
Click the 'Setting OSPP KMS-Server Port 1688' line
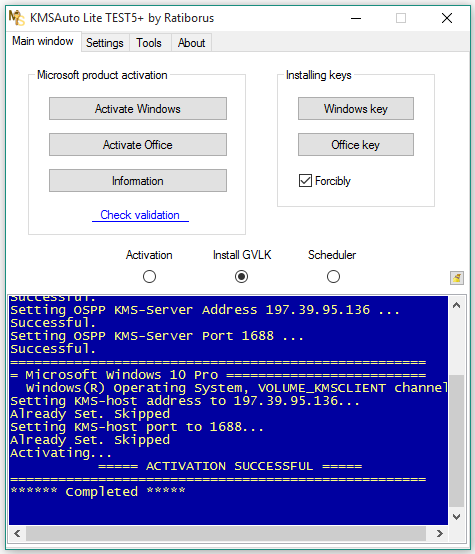157,336
